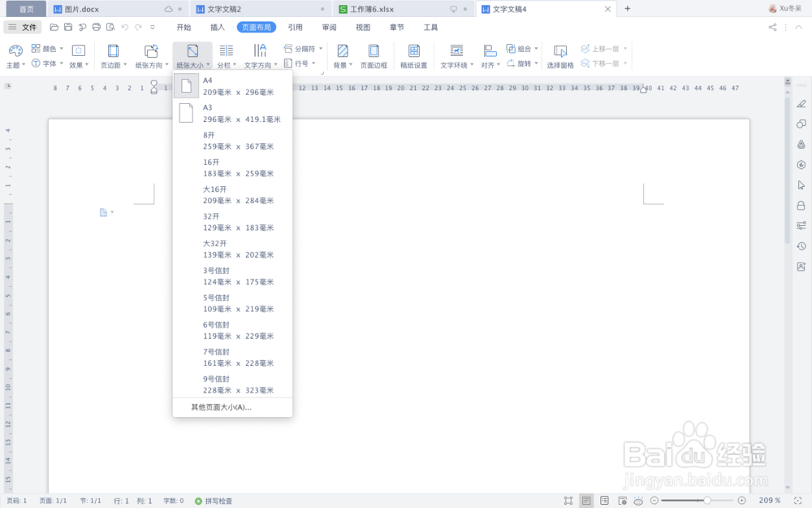Open the 文件 file menu button

(x=23, y=28)
